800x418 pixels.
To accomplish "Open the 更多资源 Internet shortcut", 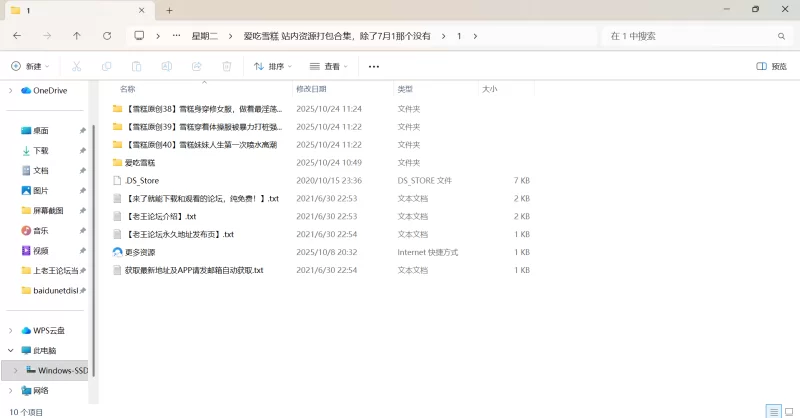I will point(140,252).
